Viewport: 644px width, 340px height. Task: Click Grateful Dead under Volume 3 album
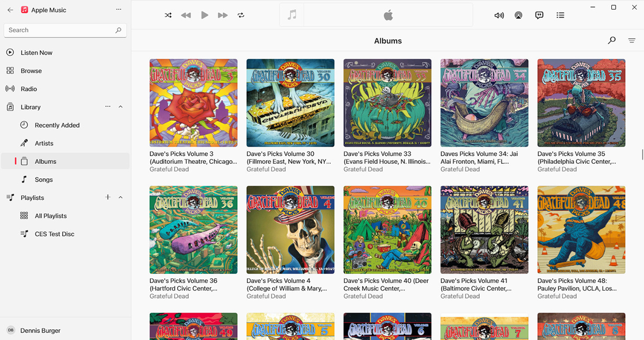(169, 169)
